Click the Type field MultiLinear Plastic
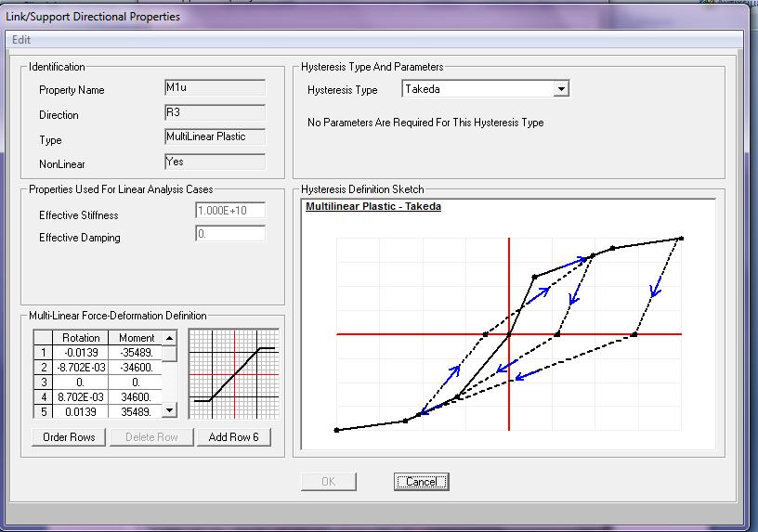Image resolution: width=758 pixels, height=532 pixels. [x=216, y=136]
